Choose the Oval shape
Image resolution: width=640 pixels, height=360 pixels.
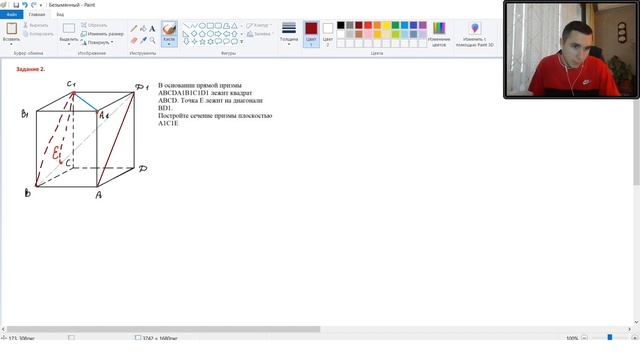[x=202, y=25]
